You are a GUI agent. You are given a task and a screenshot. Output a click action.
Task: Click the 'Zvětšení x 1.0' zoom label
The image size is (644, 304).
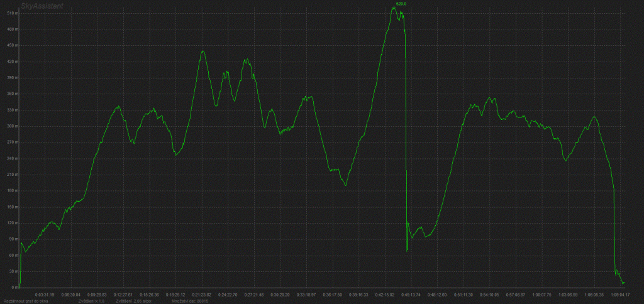(91, 301)
